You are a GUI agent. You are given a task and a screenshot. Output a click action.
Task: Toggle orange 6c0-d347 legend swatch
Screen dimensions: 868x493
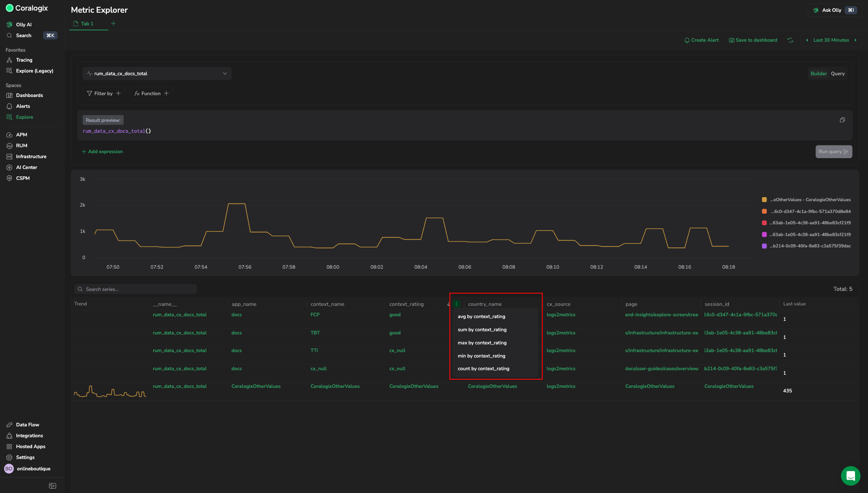click(x=764, y=211)
